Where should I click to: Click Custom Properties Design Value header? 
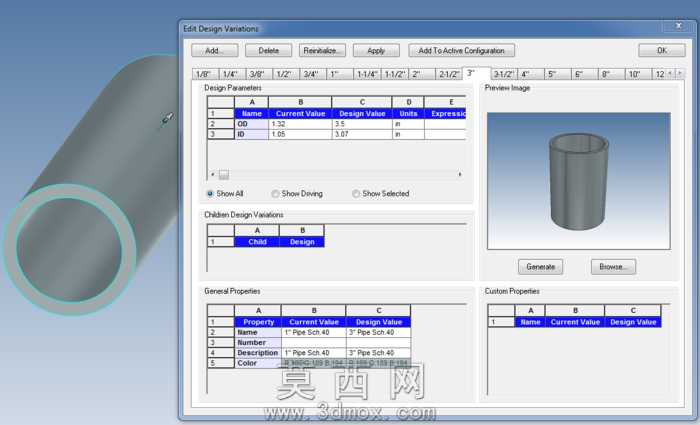pos(633,322)
